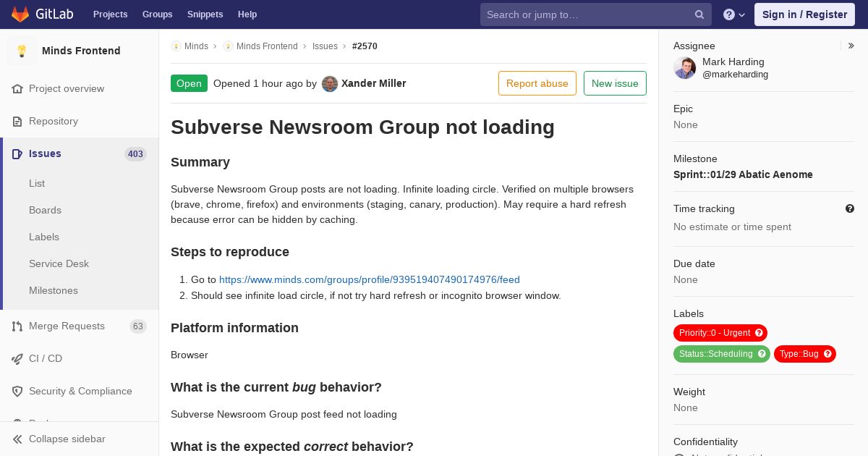This screenshot has width=868, height=456.
Task: Click the Collapse sidebar label
Action: (x=67, y=439)
